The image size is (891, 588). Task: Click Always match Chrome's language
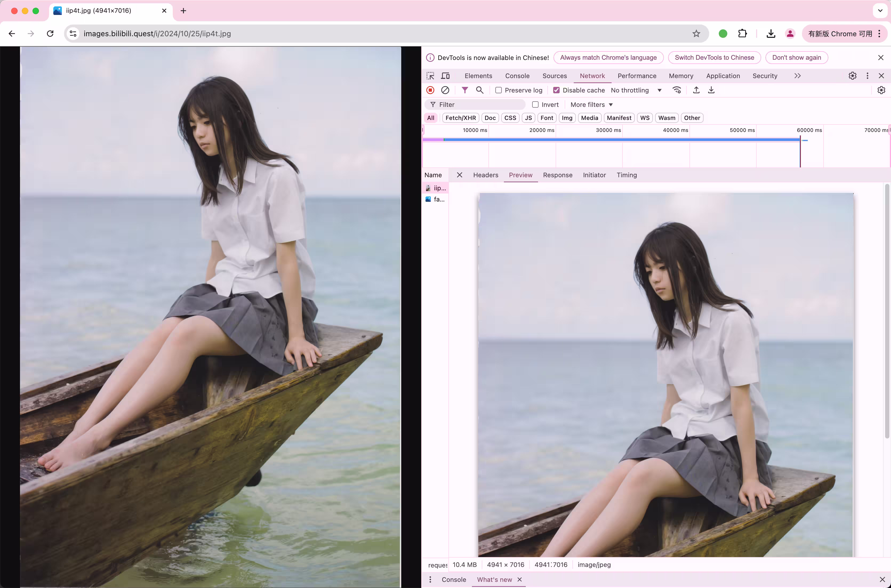608,57
